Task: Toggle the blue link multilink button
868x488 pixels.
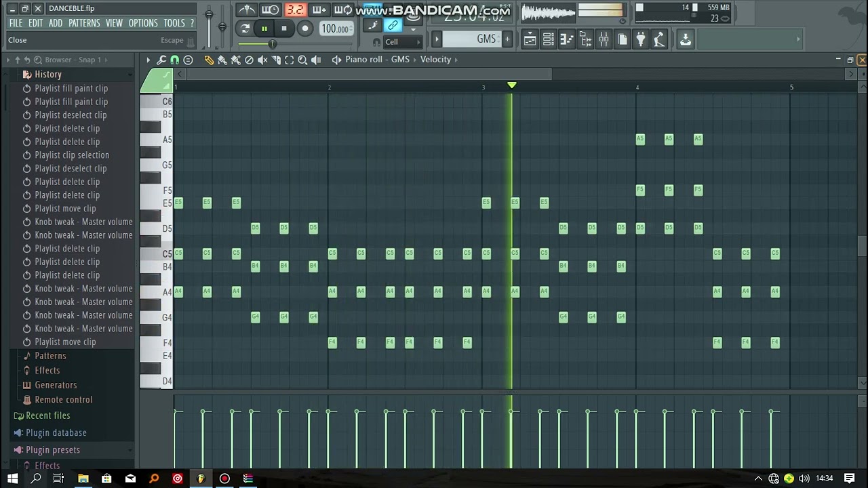Action: click(x=393, y=26)
